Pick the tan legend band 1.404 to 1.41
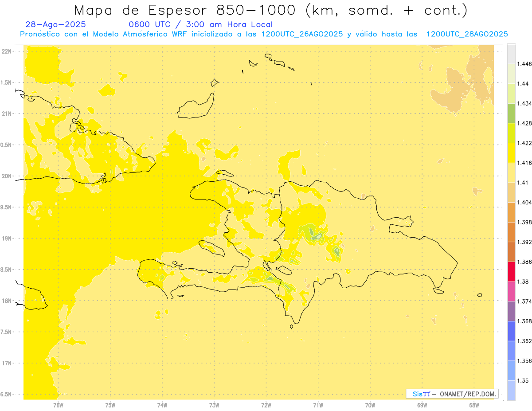This screenshot has height=411, width=532. pos(511,192)
